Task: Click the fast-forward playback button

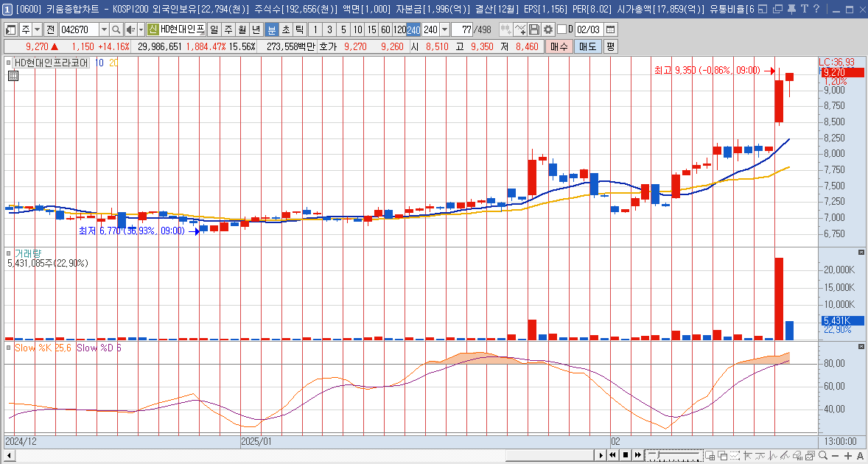Action: click(x=637, y=455)
